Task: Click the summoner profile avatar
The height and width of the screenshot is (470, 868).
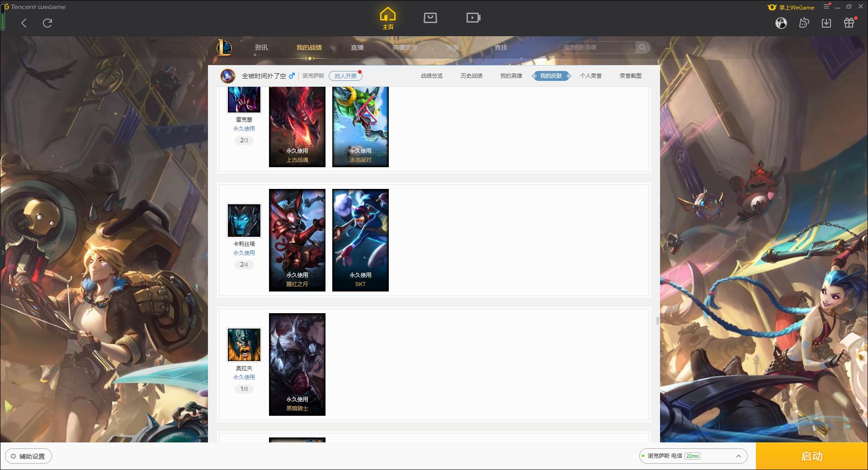Action: click(x=228, y=76)
